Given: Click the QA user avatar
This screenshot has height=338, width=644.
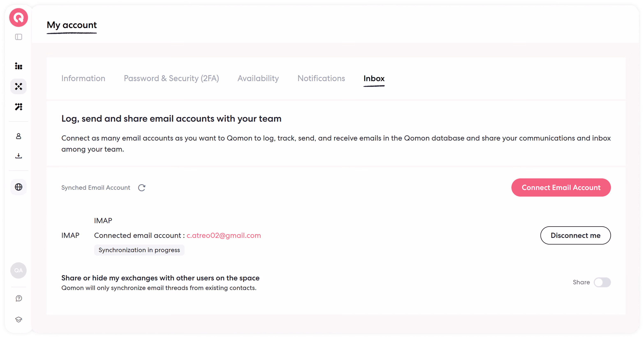Looking at the screenshot, I should (19, 271).
